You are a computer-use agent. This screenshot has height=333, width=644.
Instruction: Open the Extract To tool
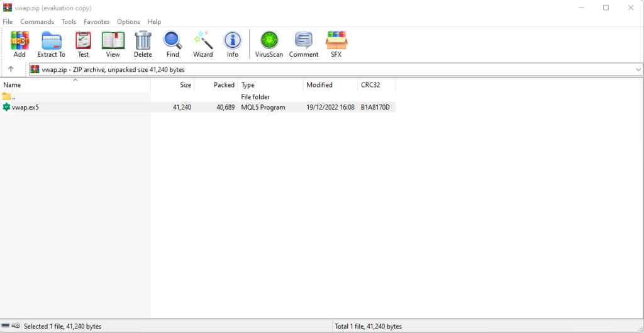(x=51, y=44)
